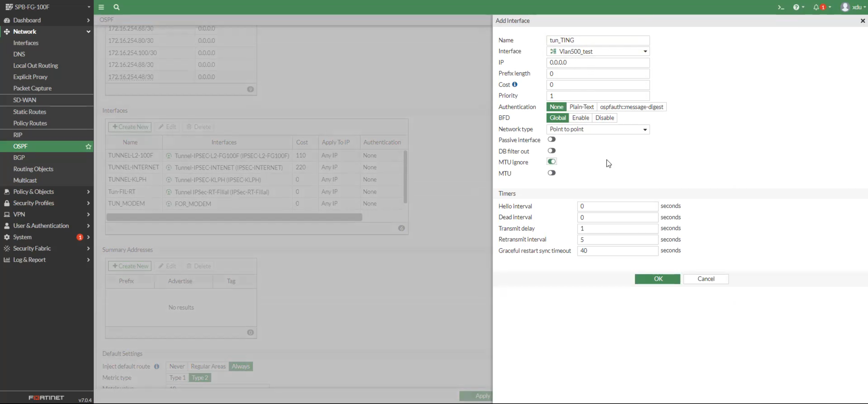
Task: Open the Interface Vlan500_test dropdown
Action: click(x=598, y=51)
